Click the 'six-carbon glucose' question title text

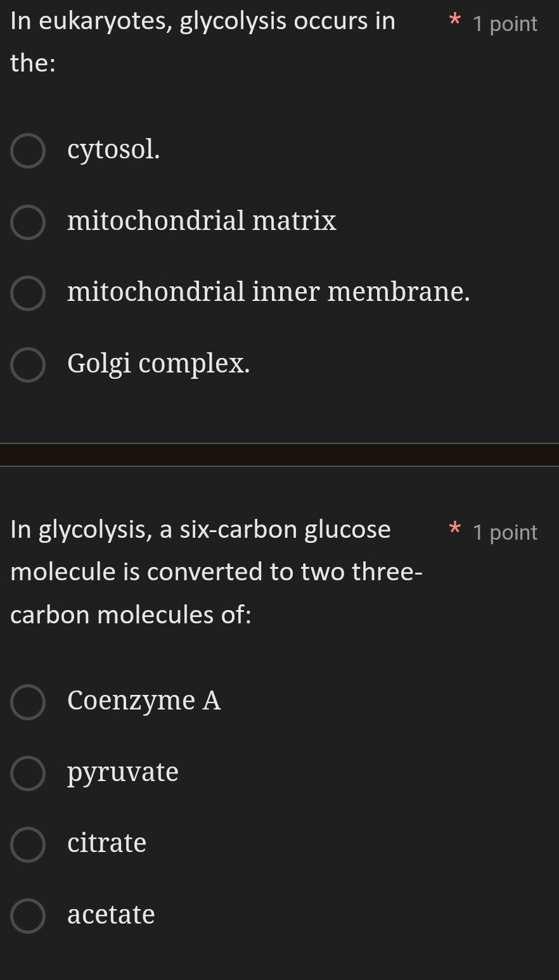click(285, 530)
